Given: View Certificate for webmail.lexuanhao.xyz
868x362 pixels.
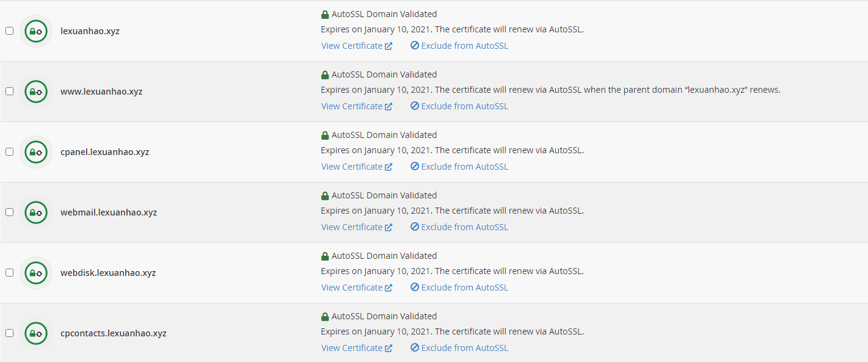Looking at the screenshot, I should point(357,227).
